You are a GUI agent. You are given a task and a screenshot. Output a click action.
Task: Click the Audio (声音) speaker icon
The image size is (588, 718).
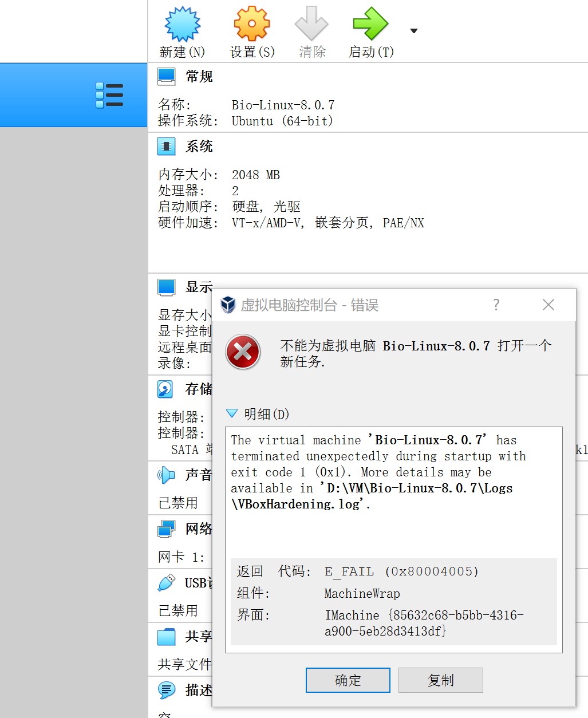166,475
